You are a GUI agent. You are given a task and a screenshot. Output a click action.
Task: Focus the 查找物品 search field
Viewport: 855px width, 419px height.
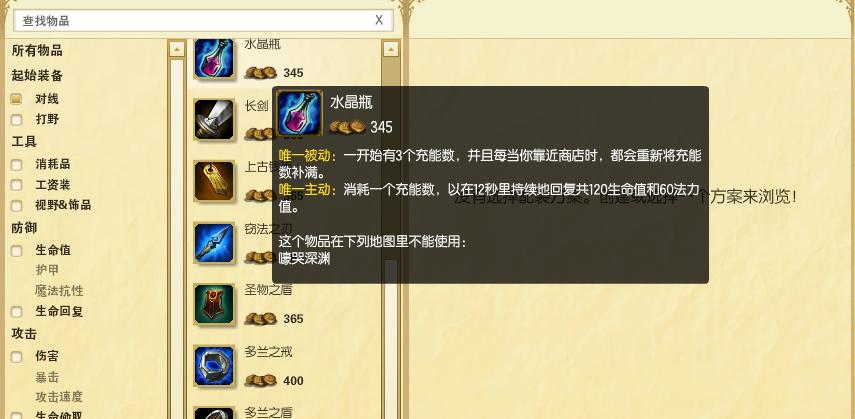click(x=195, y=21)
